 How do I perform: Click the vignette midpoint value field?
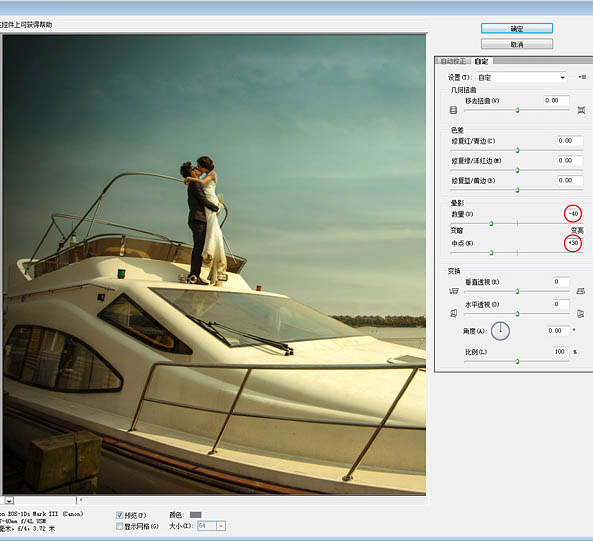coord(574,243)
